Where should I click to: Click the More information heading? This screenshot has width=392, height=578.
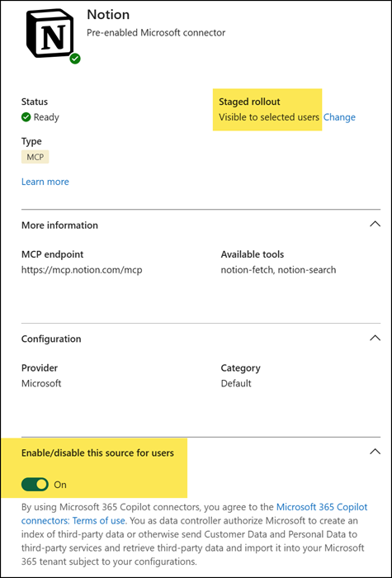pyautogui.click(x=59, y=225)
